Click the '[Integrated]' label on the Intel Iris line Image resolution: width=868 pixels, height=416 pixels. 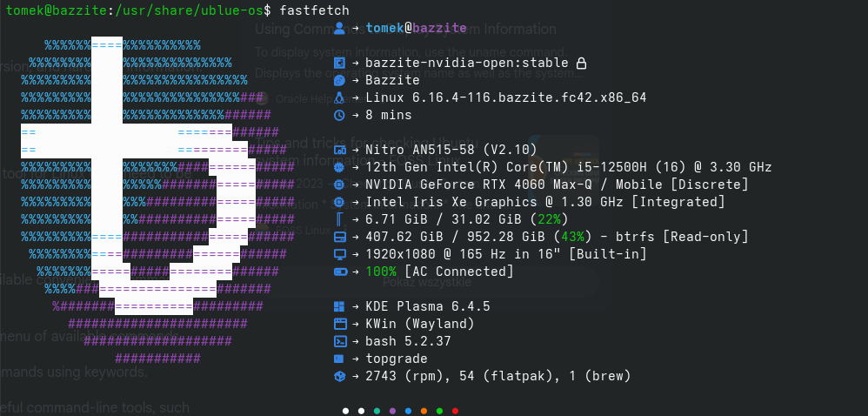tap(678, 202)
